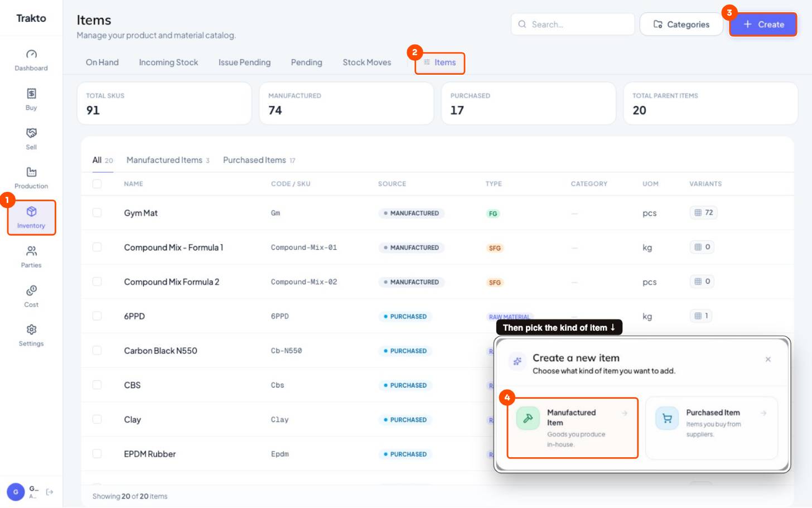This screenshot has height=508, width=812.
Task: Check the CBS row checkbox
Action: click(x=97, y=385)
